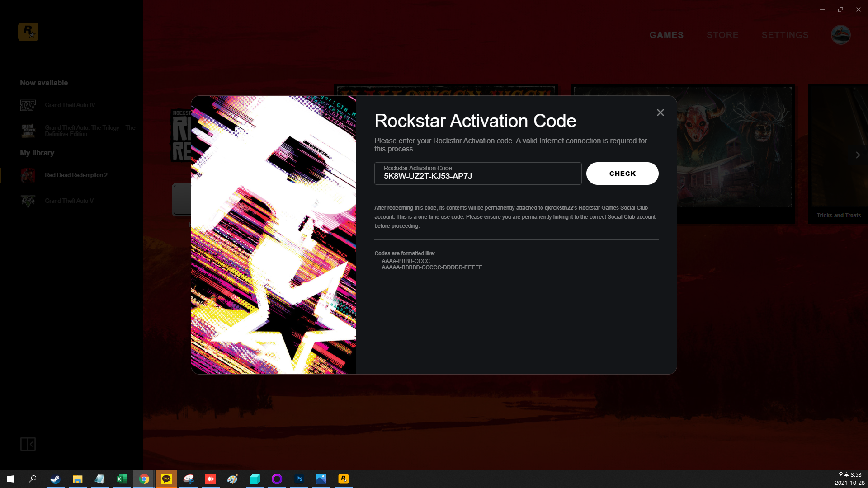
Task: Restore down the launcher window
Action: [840, 9]
